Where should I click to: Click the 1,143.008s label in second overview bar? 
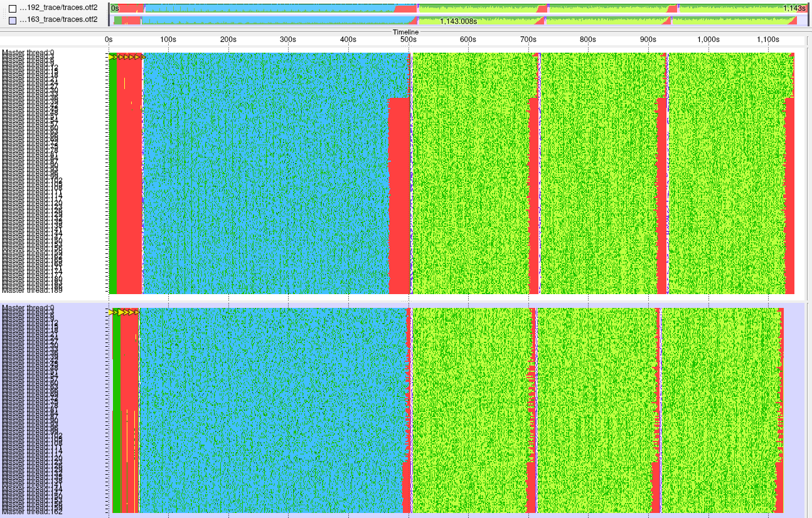(458, 21)
